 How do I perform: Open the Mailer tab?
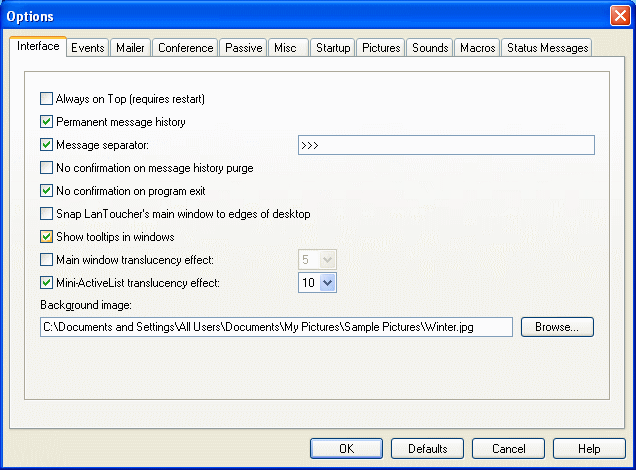(130, 48)
